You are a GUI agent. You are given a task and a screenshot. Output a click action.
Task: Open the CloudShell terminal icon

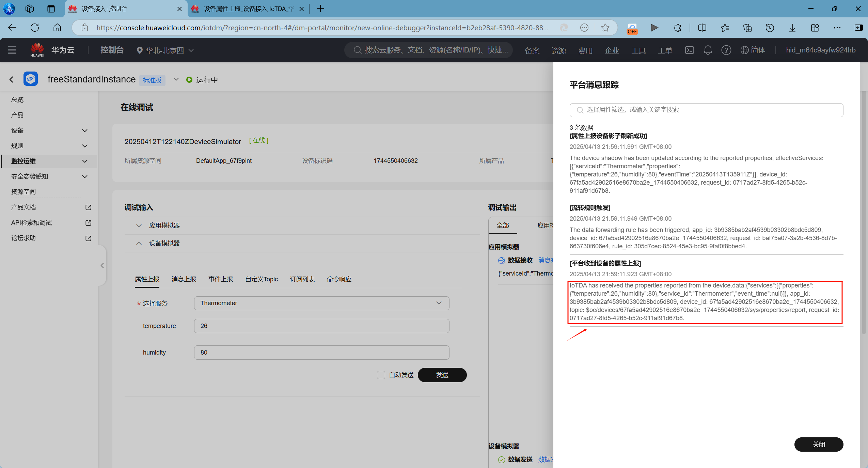[x=689, y=50]
